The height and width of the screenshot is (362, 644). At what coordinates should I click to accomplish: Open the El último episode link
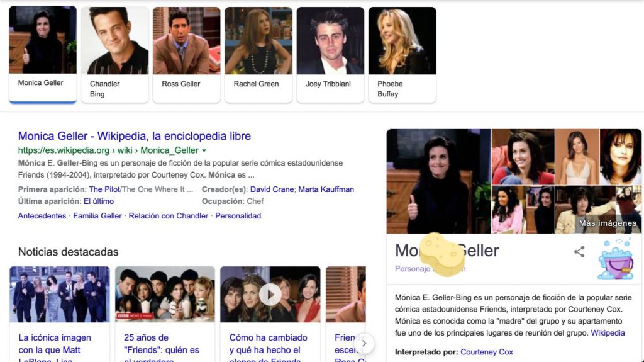(x=99, y=201)
